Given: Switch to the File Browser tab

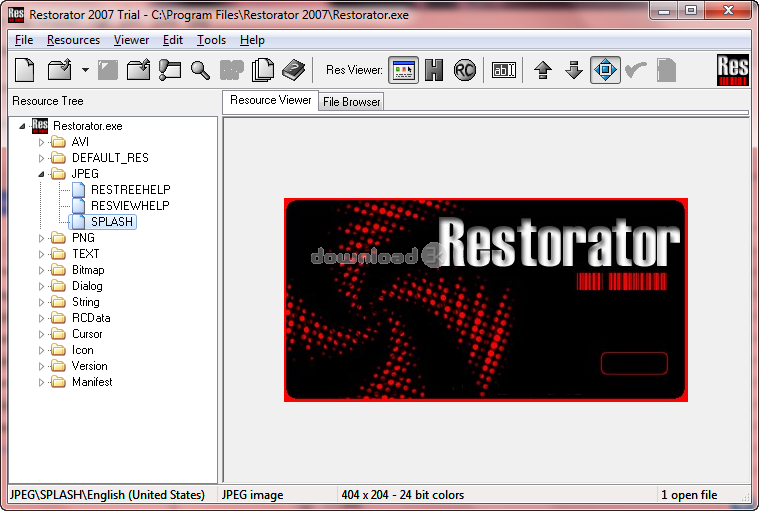Looking at the screenshot, I should [x=351, y=102].
